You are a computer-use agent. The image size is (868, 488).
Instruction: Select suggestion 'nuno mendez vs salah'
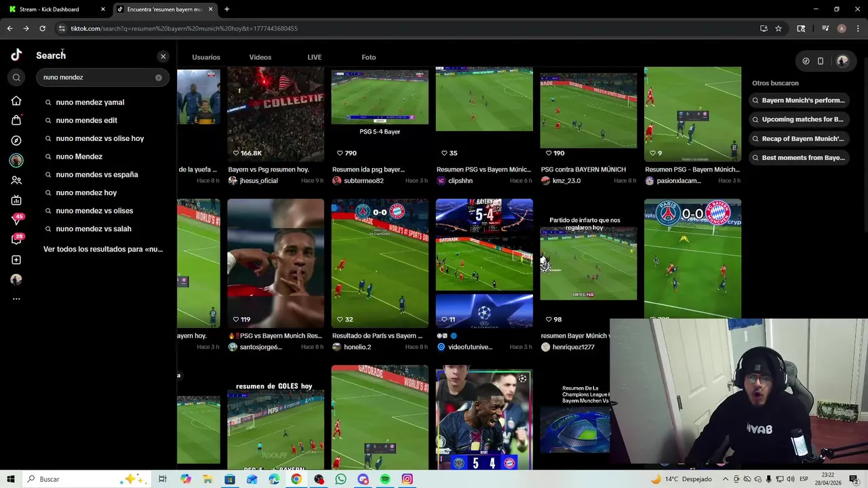tap(94, 228)
